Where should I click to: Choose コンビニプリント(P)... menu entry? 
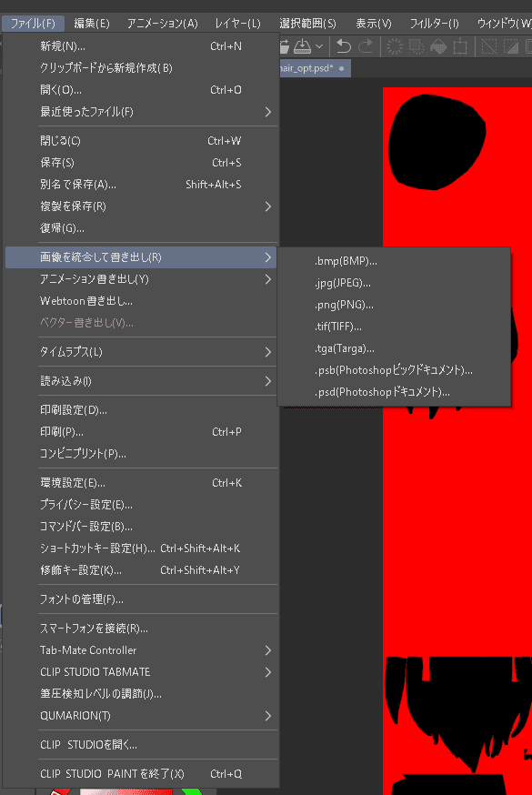coord(141,453)
